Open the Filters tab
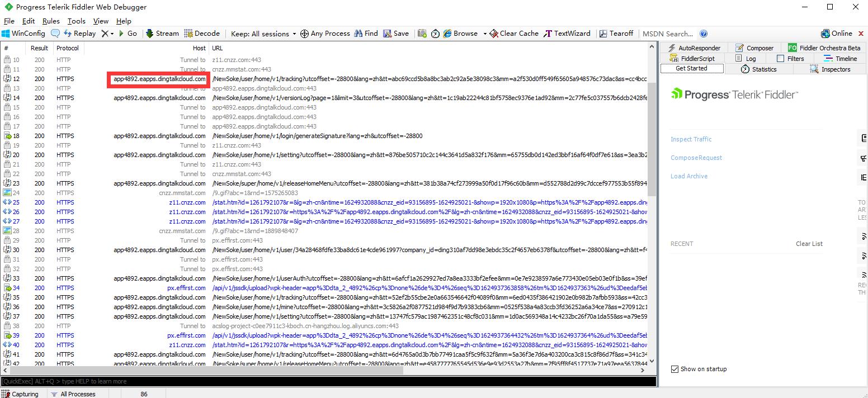The width and height of the screenshot is (868, 398). [790, 59]
